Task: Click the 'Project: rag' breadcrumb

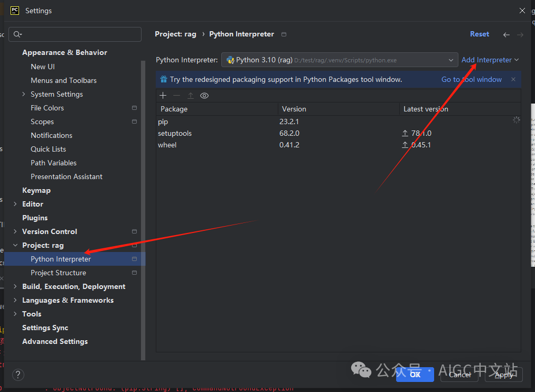Action: (175, 34)
